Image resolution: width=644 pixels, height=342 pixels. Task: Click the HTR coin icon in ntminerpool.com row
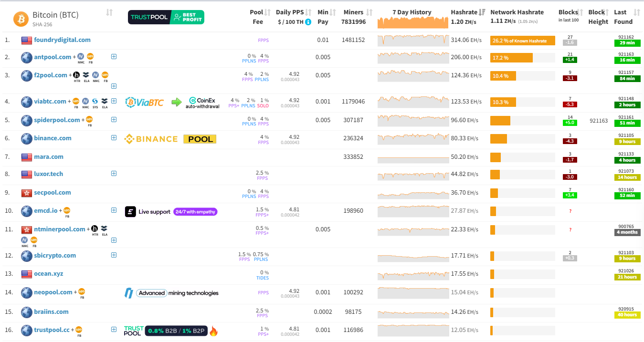click(95, 228)
